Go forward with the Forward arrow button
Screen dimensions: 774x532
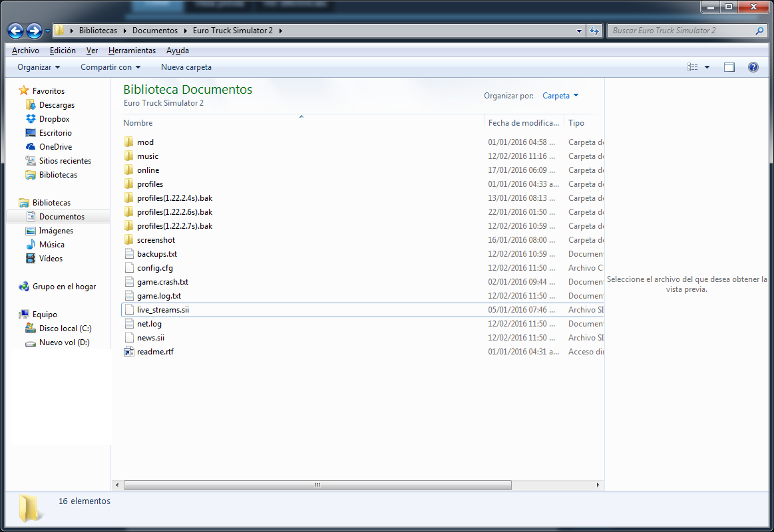[34, 31]
